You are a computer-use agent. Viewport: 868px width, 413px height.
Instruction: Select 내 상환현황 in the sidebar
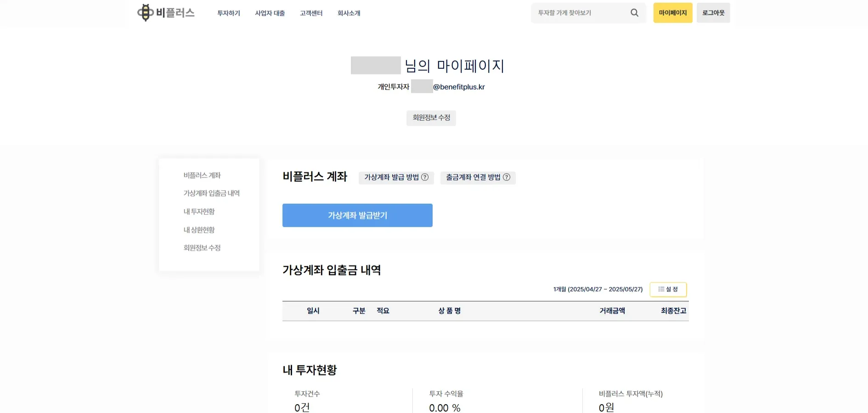199,230
